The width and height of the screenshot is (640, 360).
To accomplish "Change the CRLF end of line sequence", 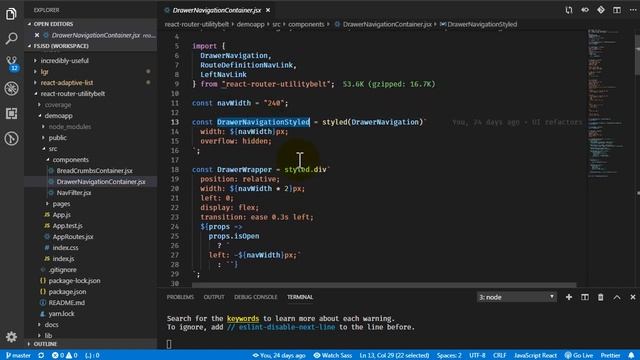I will (x=500, y=356).
